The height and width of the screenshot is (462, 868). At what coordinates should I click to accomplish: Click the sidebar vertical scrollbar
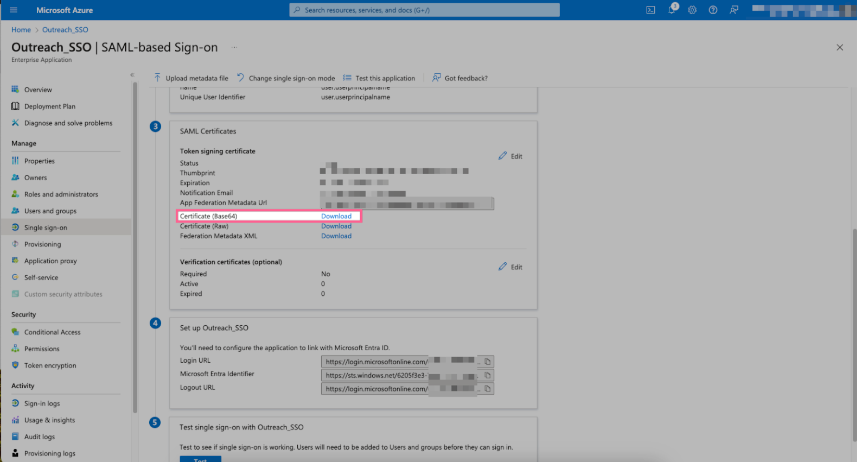(135, 247)
